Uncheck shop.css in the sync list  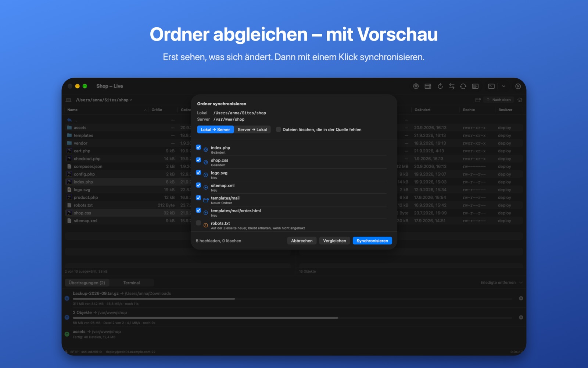tap(198, 160)
